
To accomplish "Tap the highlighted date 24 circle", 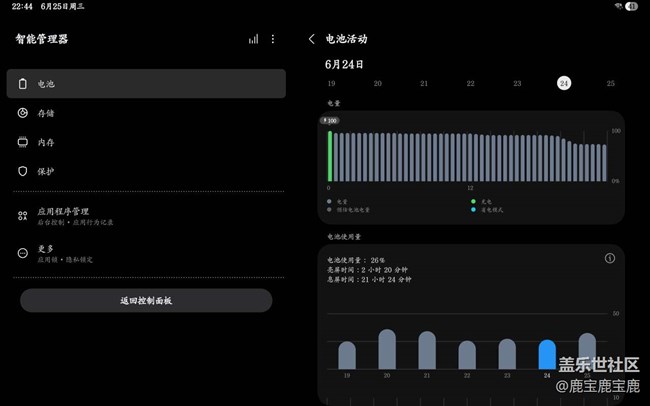I will pos(564,84).
